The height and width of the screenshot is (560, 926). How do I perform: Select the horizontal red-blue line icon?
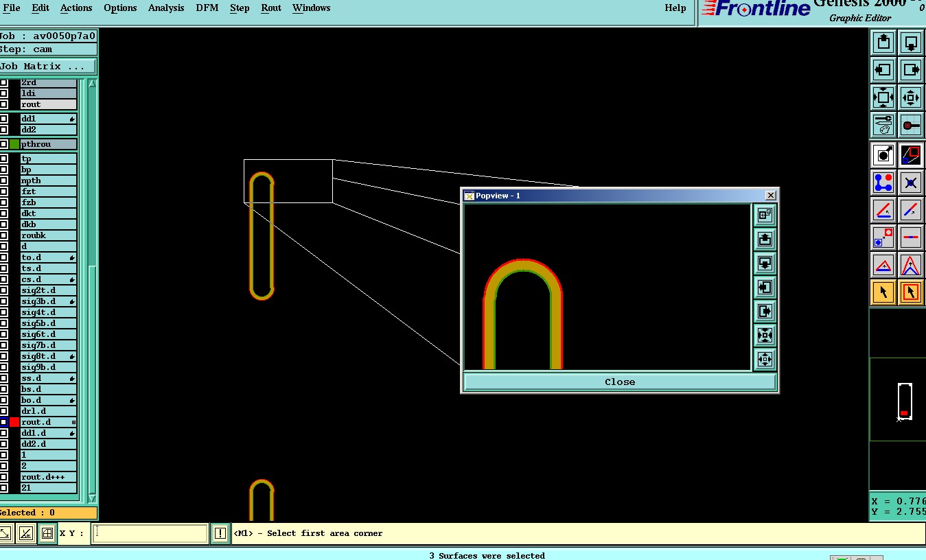click(911, 237)
